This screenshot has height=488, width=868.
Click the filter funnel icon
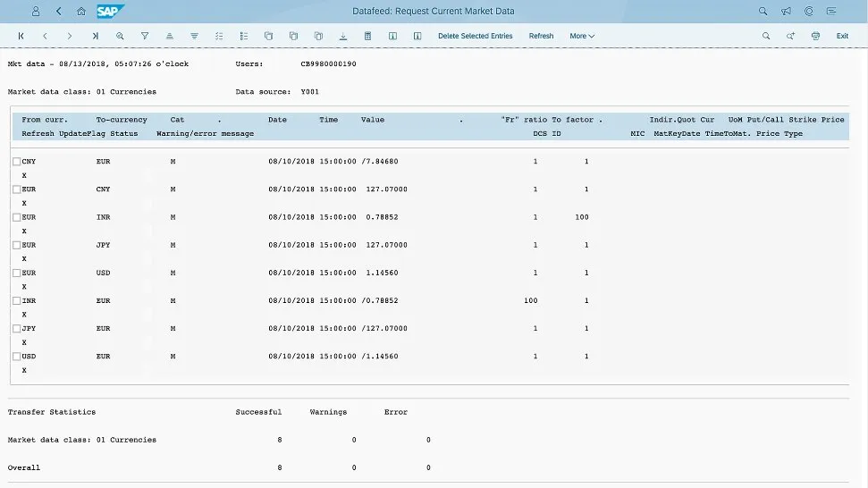click(x=145, y=36)
